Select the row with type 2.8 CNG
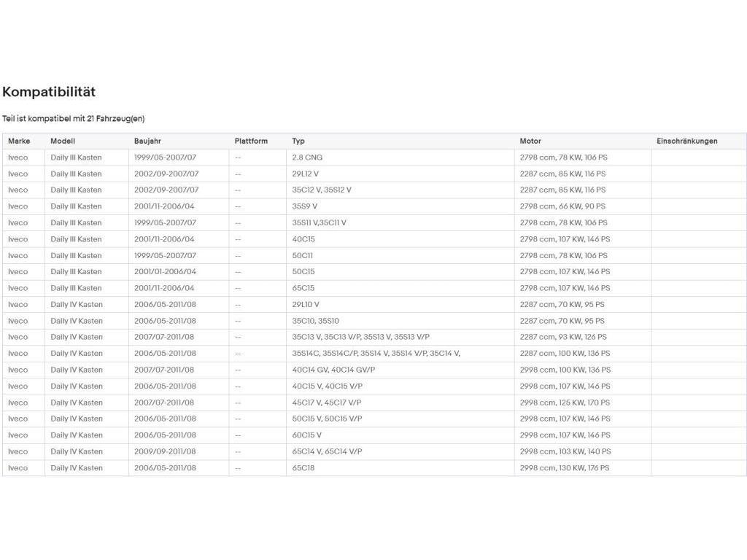 [374, 157]
